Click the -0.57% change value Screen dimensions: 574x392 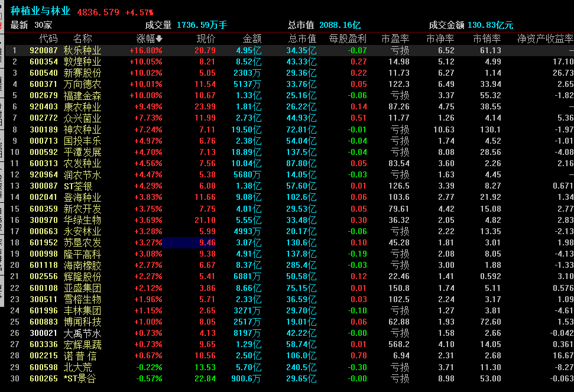149,378
